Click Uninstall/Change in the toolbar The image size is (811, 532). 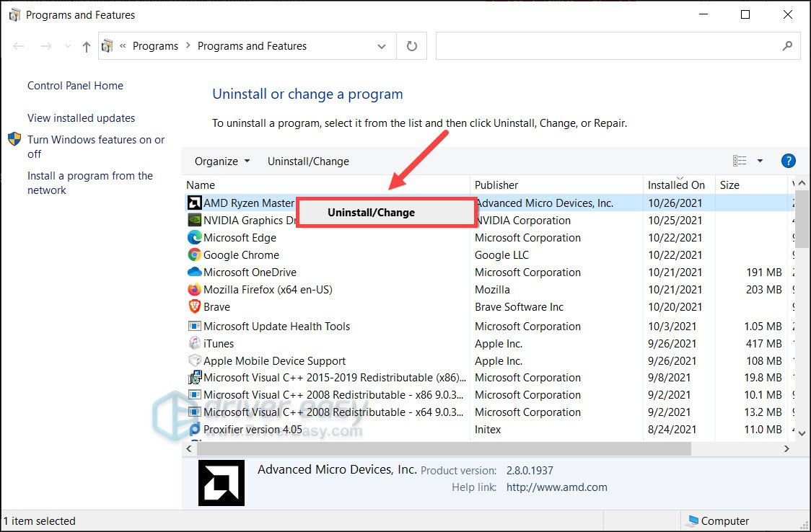pos(308,161)
